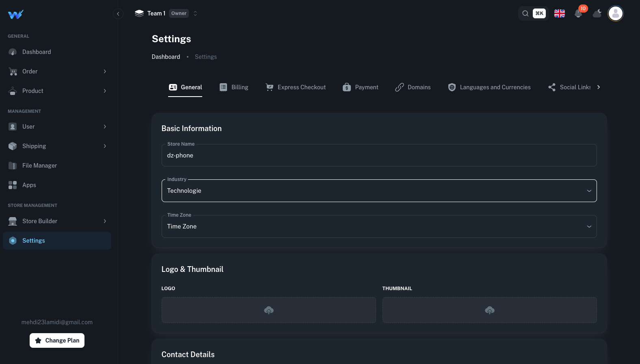Image resolution: width=640 pixels, height=364 pixels.
Task: Click the app logo in sidebar
Action: [15, 15]
